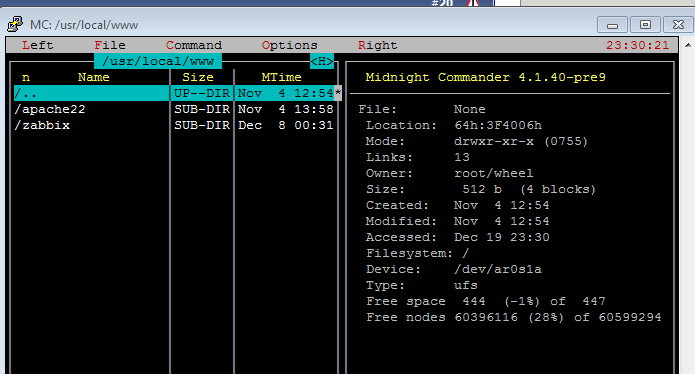
Task: Open the File menu
Action: click(x=110, y=45)
